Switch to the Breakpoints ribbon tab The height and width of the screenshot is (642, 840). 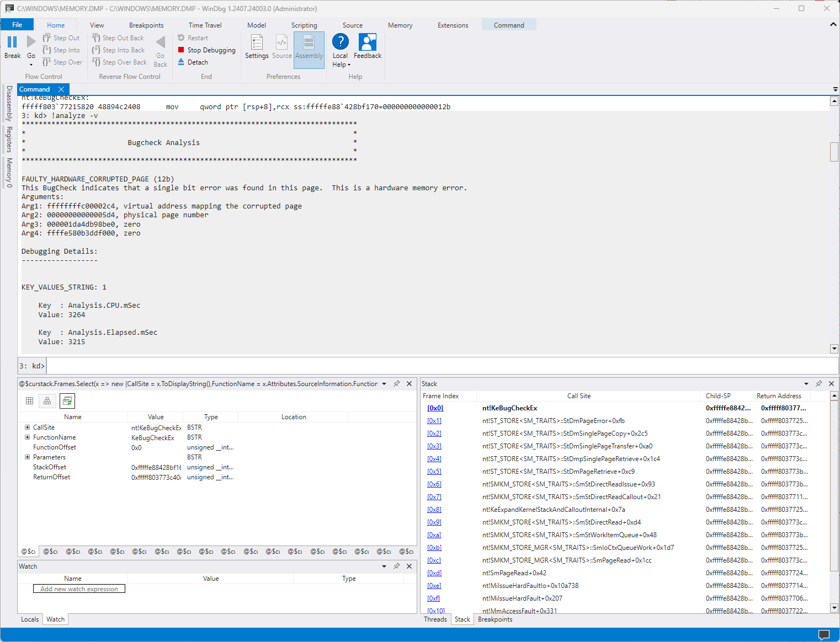(x=146, y=25)
